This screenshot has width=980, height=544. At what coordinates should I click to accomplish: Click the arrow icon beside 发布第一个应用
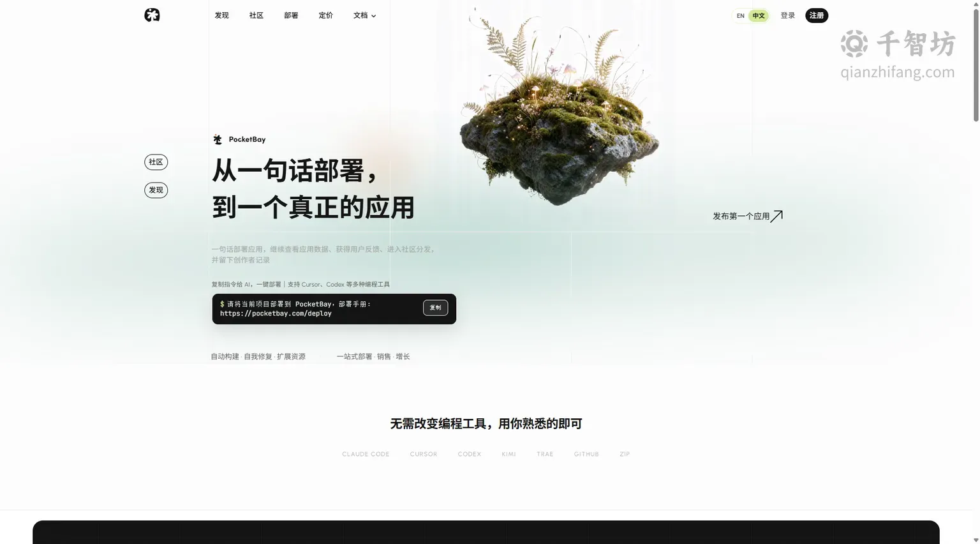pos(776,216)
